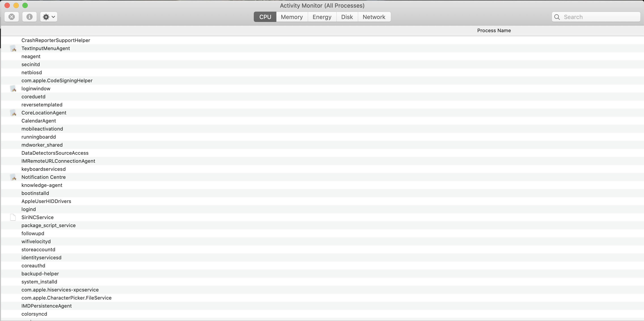Click the loginwindow application icon
This screenshot has height=321, width=644.
13,89
